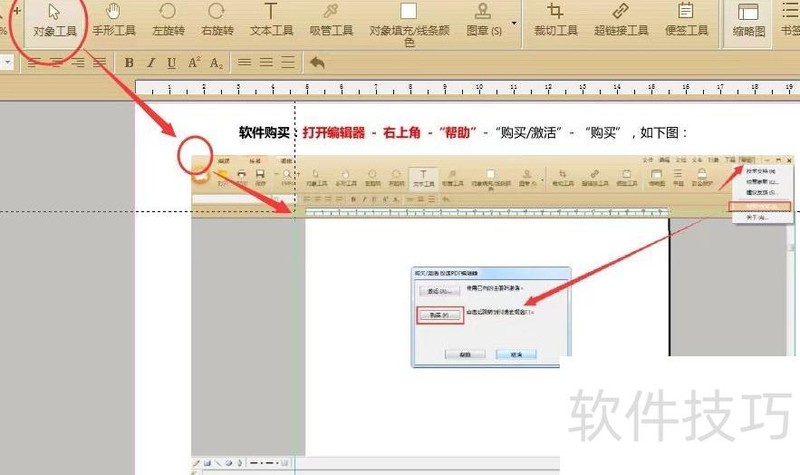The image size is (800, 475).
Task: Click the undo arrow icon
Action: tap(317, 63)
